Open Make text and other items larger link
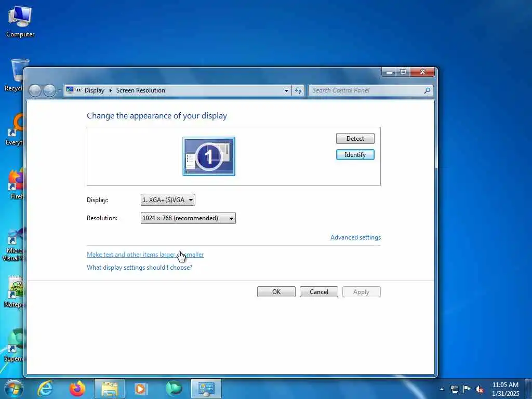Screen dimensions: 532x399 pyautogui.click(x=145, y=255)
